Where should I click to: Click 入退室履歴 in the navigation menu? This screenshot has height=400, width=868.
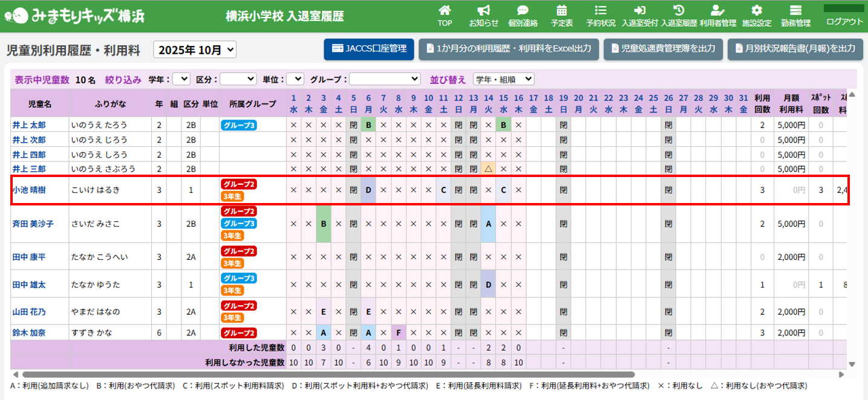click(x=679, y=16)
